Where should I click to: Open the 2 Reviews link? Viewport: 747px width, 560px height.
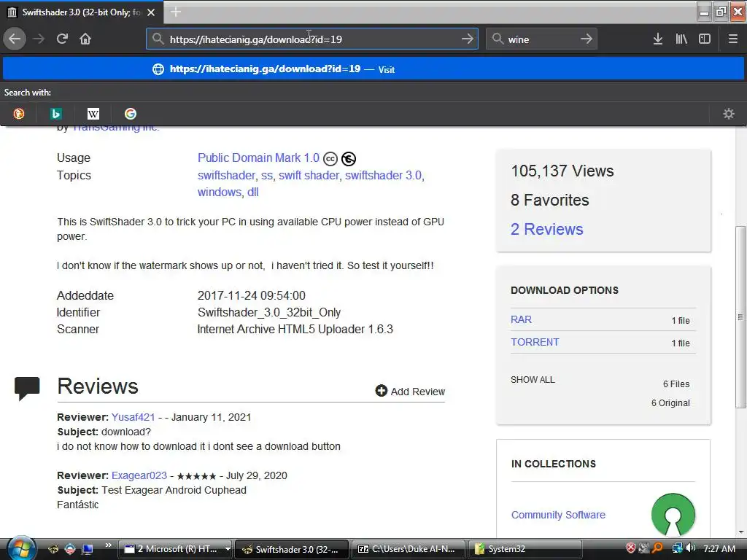(547, 229)
